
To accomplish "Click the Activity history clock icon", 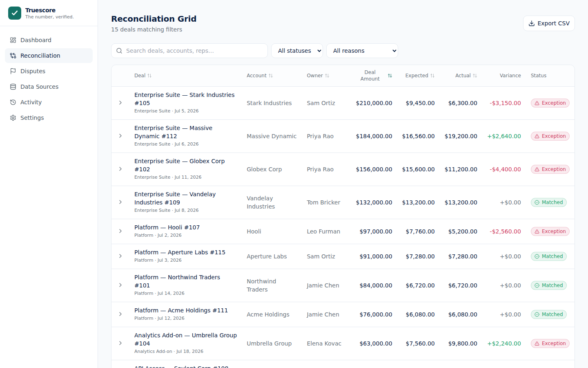I will click(x=13, y=102).
